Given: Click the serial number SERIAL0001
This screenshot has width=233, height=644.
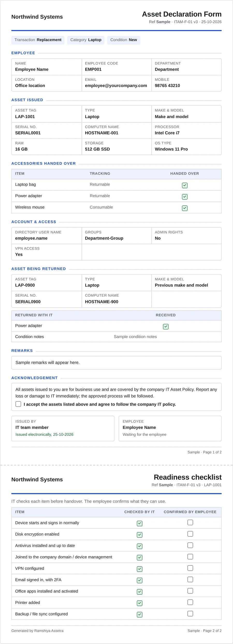Looking at the screenshot, I should coord(28,133).
